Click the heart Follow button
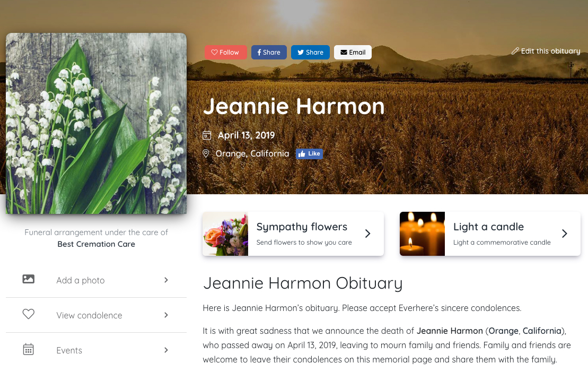Viewport: 588px width, 380px height. click(x=225, y=52)
